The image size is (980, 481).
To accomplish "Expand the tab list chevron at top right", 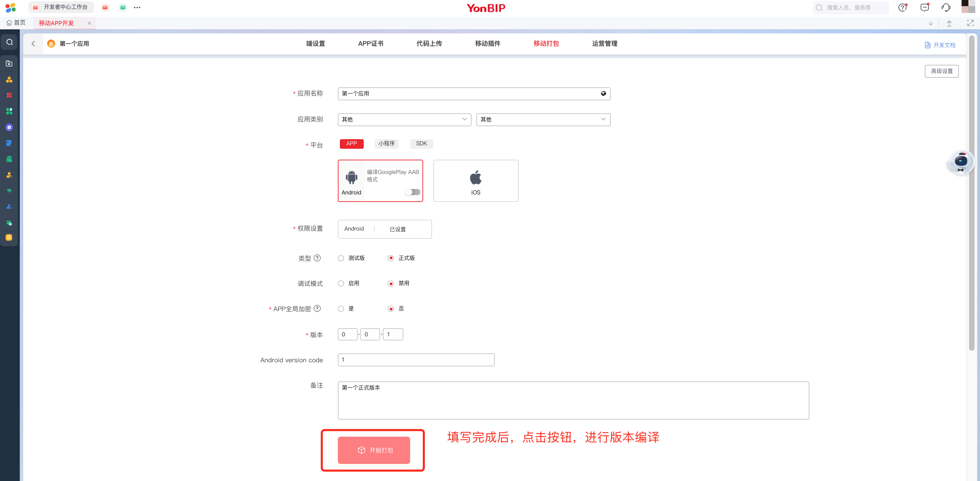I will click(x=931, y=24).
